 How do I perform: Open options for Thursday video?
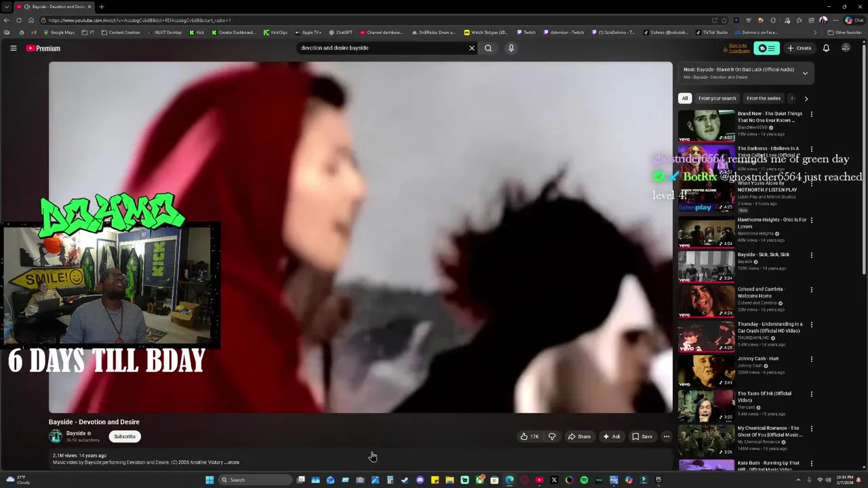(812, 325)
